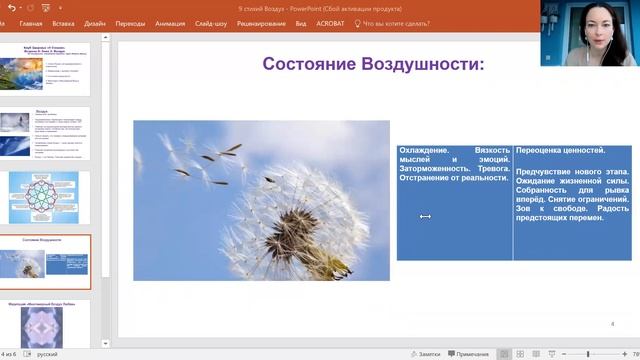Toggle the Примечания comments pane button
The image size is (640, 360).
click(x=468, y=354)
